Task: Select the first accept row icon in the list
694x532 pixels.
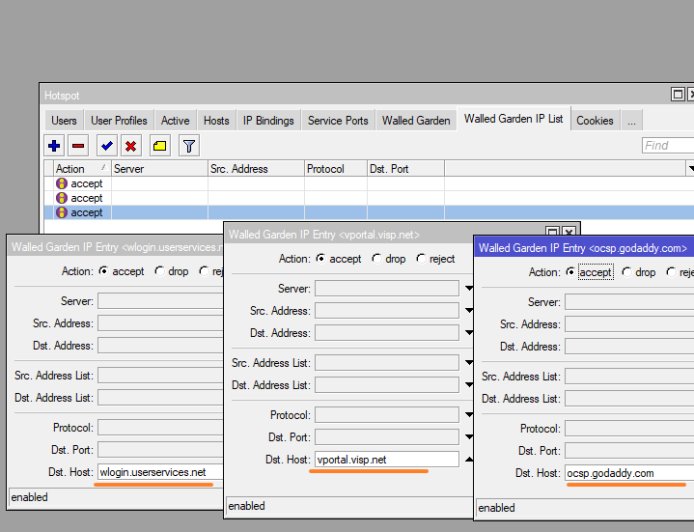Action: (62, 183)
